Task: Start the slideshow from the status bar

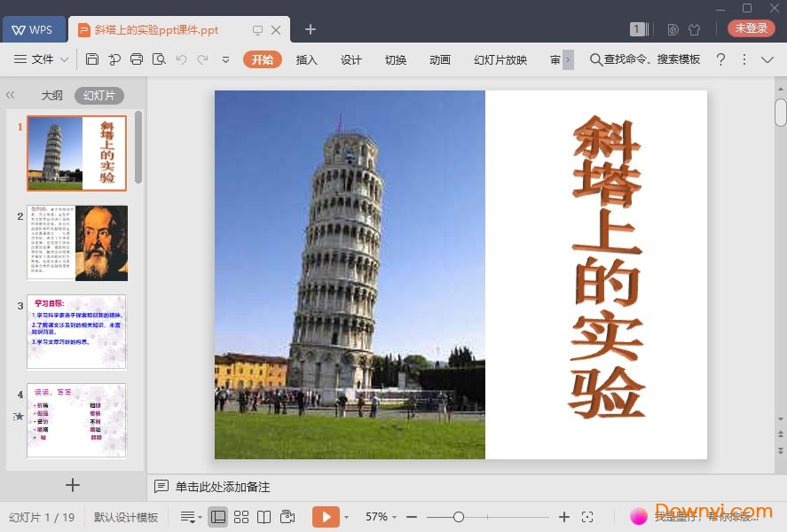Action: click(x=327, y=516)
